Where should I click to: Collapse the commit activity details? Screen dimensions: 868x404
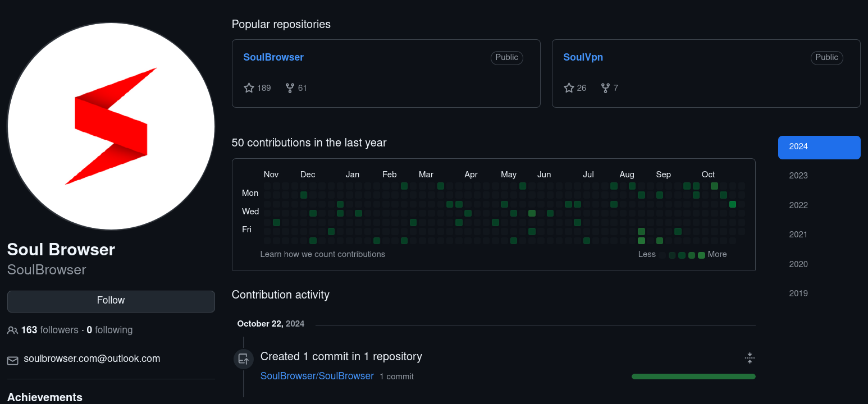click(750, 358)
